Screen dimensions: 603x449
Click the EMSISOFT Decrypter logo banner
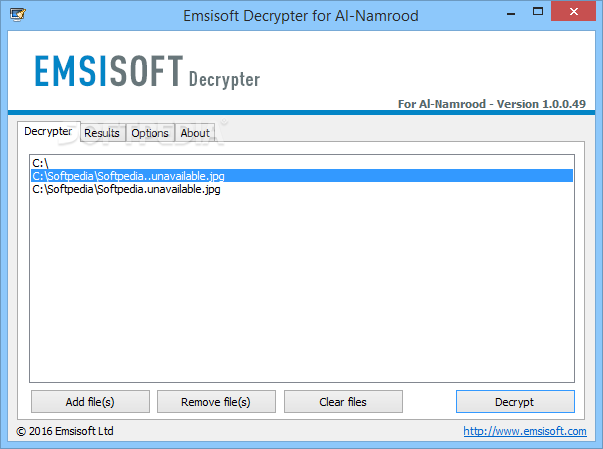[147, 72]
